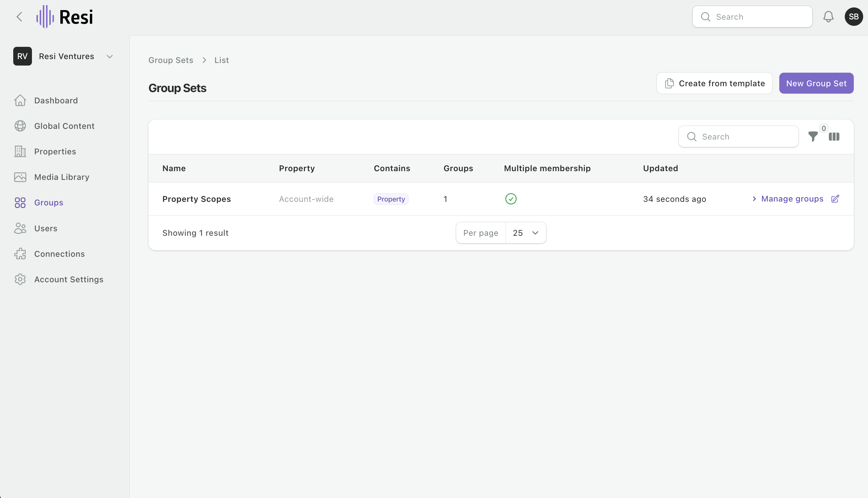
Task: Click the green multiple membership checkmark
Action: pyautogui.click(x=510, y=199)
